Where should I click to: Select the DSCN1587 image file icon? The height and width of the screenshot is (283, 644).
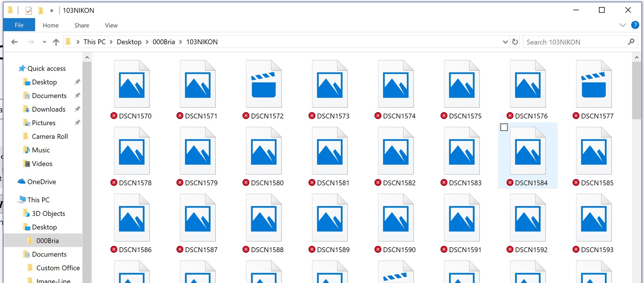coord(198,218)
